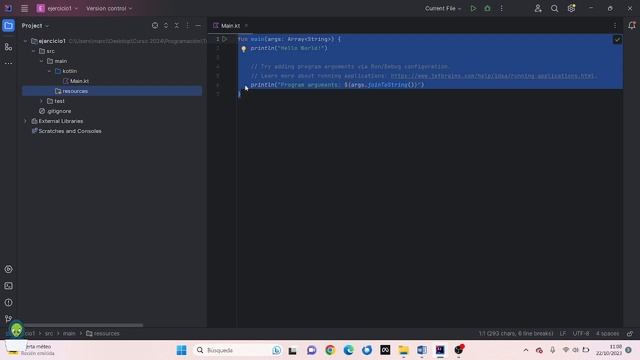Open More Actions next to Debug
This screenshot has height=360, width=640.
click(501, 8)
